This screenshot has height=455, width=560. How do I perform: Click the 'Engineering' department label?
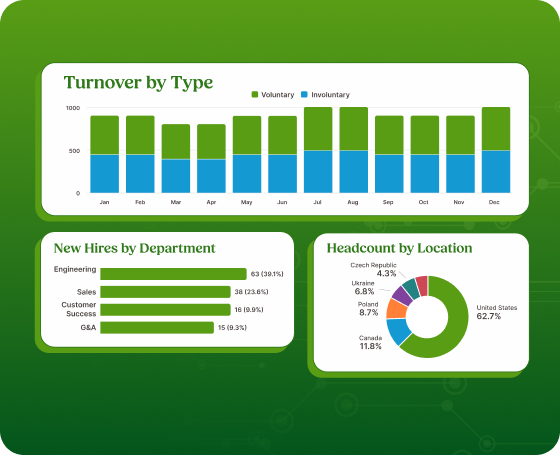75,269
